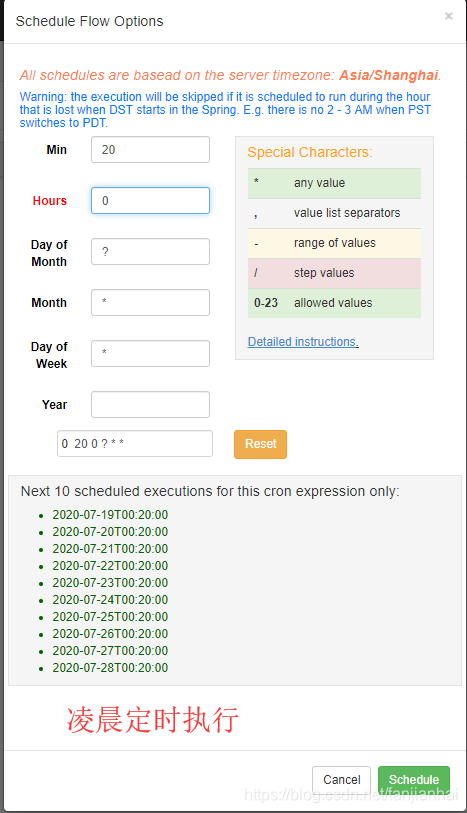Click the empty Year field

point(150,404)
